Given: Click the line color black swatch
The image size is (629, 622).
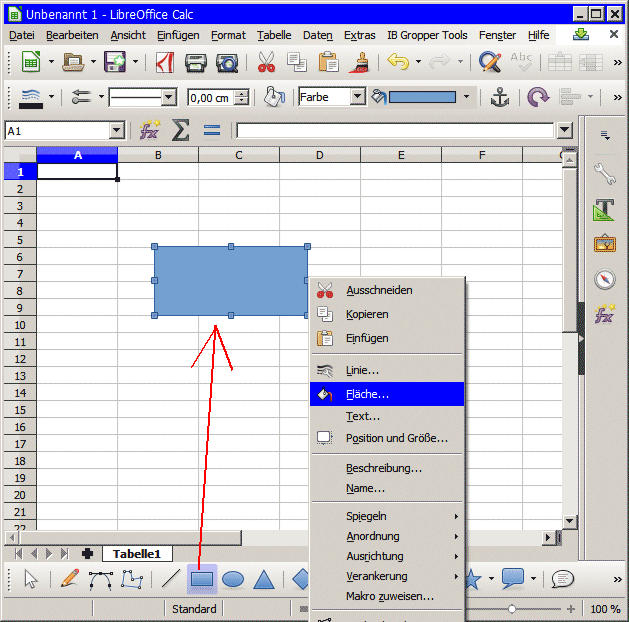Looking at the screenshot, I should tap(30, 106).
